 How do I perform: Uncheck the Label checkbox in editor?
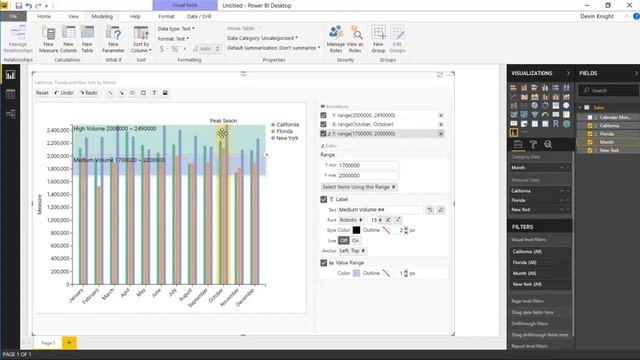click(324, 200)
